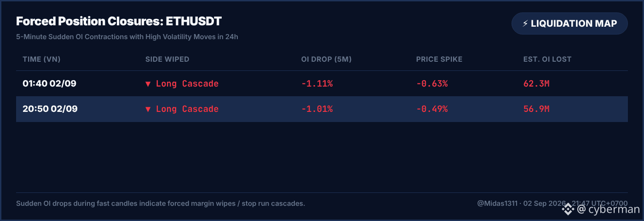Click the -0.49% price spike value
Viewport: 644px width, 221px height.
[432, 109]
